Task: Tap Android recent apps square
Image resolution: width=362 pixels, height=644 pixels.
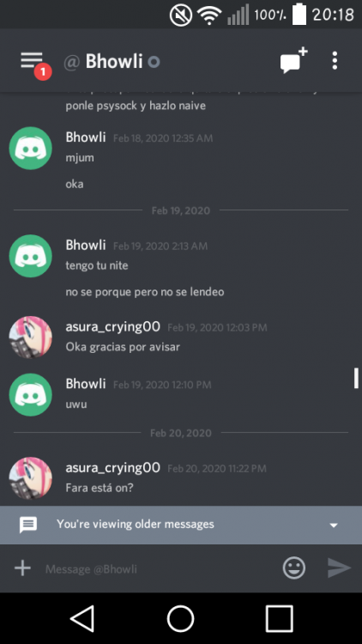Action: tap(279, 618)
